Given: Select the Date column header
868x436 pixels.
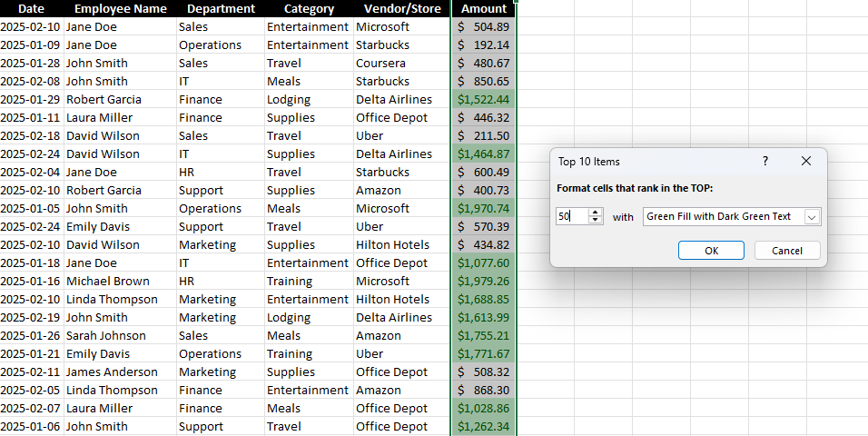Looking at the screenshot, I should pyautogui.click(x=31, y=8).
